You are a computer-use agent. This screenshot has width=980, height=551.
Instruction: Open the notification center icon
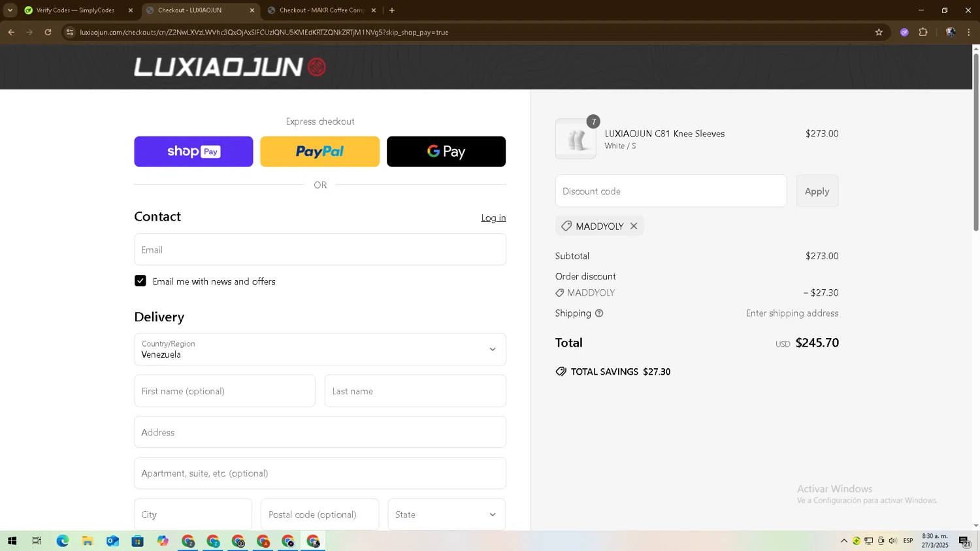[964, 541]
